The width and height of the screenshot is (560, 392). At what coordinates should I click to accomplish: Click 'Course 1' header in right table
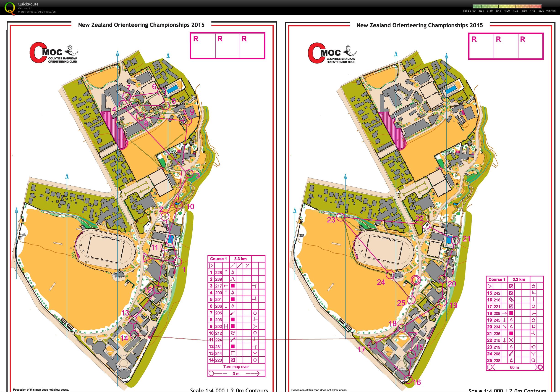point(497,279)
